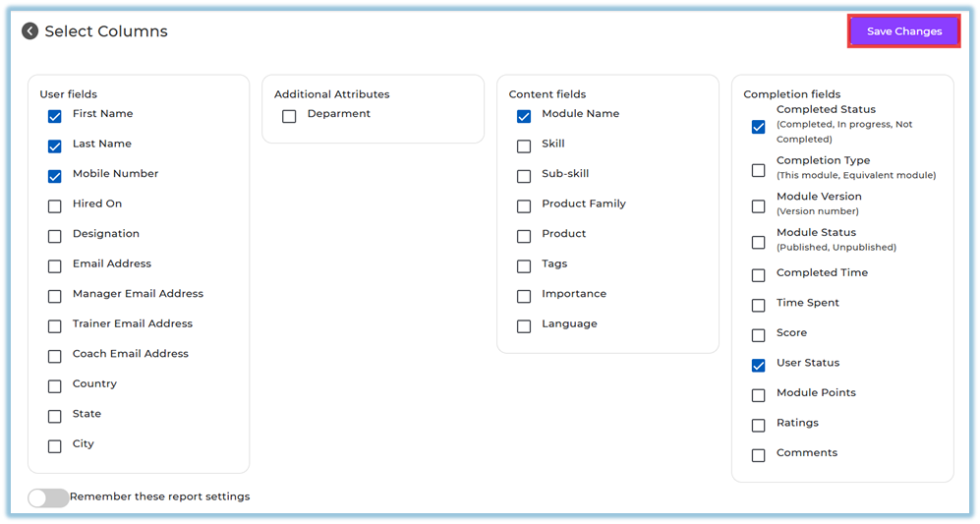Uncheck the Module Name checkbox
This screenshot has width=980, height=524.
click(x=524, y=116)
